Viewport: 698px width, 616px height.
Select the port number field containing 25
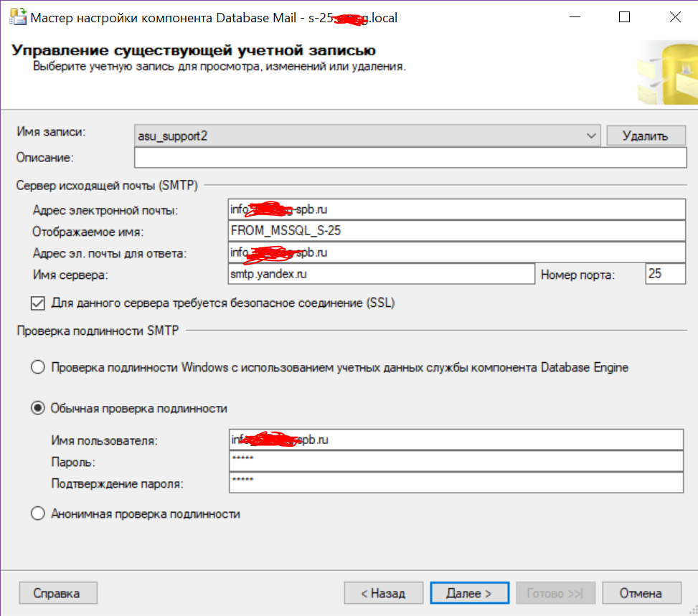point(665,274)
